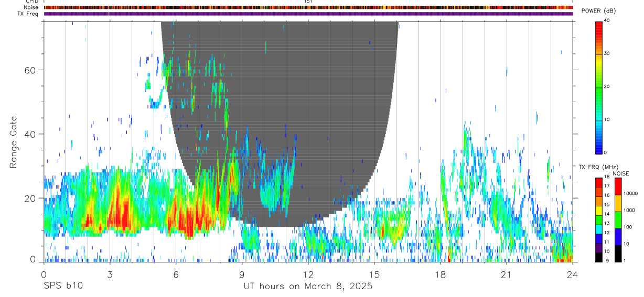This screenshot has width=644, height=297.
Task: Click the 0 tick on the Range Gate axis
Action: (x=34, y=259)
